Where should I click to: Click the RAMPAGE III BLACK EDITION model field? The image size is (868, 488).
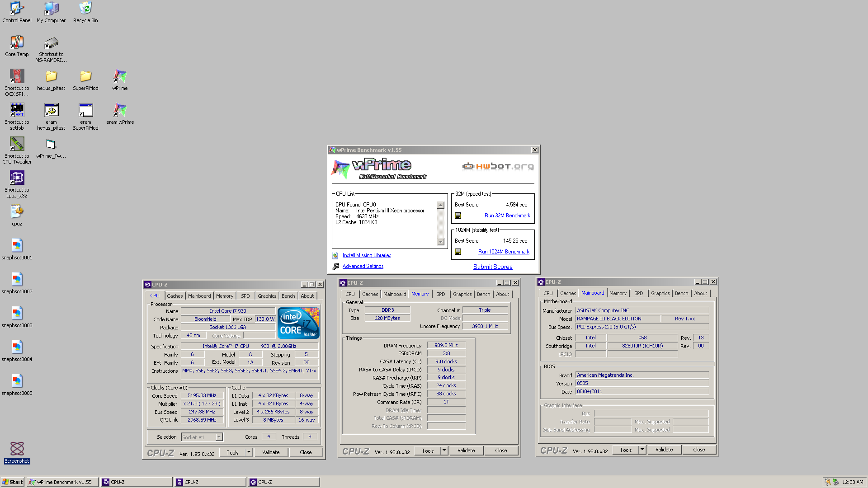[x=618, y=319]
